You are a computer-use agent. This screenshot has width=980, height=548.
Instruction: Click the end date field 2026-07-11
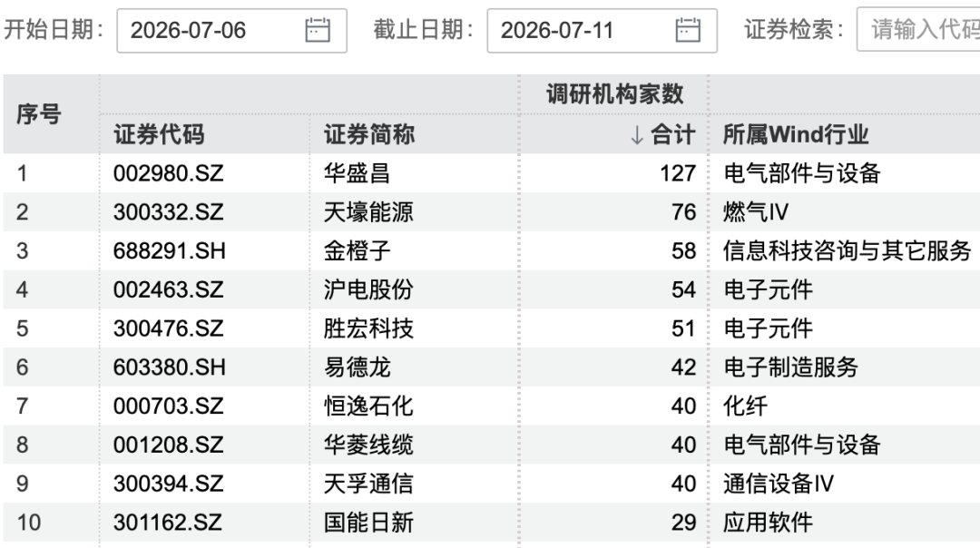602,31
